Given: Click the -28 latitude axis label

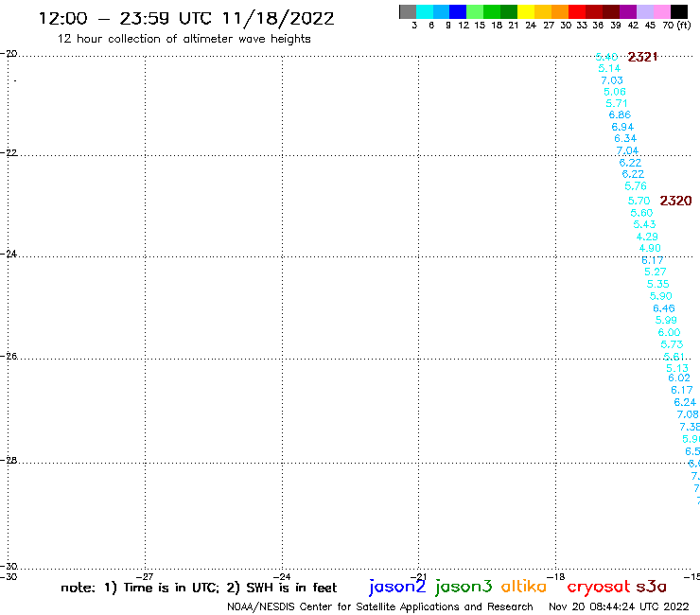Looking at the screenshot, I should tap(9, 460).
